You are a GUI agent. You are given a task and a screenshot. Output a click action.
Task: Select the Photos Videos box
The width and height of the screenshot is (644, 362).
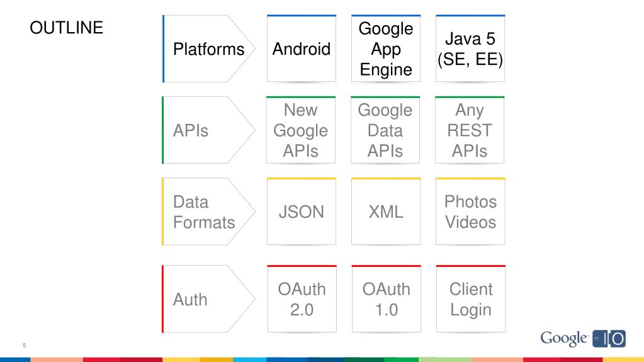(471, 211)
